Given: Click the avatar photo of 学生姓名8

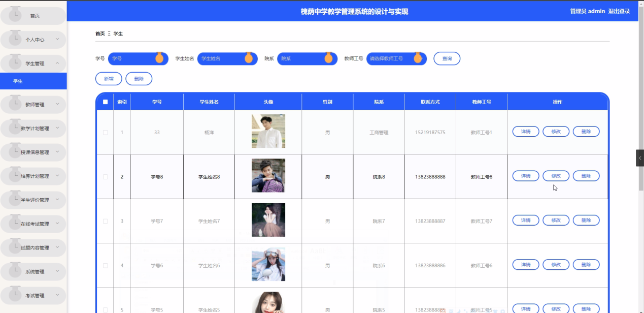Looking at the screenshot, I should [268, 175].
